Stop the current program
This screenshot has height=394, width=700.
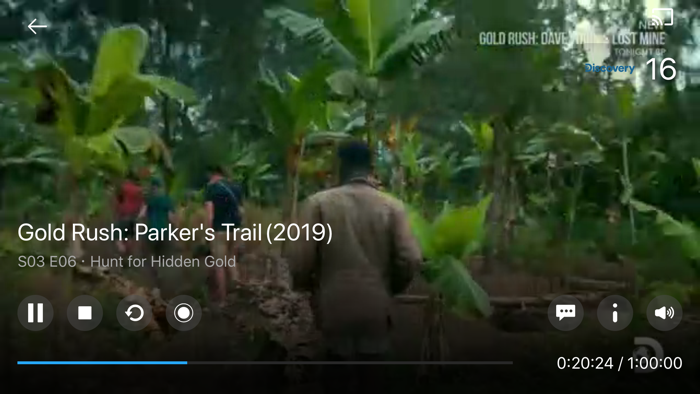click(x=85, y=313)
